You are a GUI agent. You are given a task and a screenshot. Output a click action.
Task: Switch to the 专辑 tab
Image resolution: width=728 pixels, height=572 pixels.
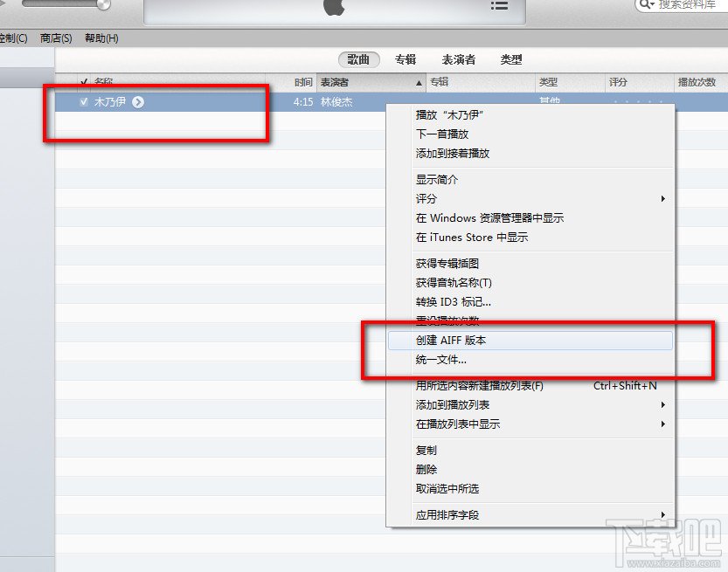pyautogui.click(x=407, y=59)
